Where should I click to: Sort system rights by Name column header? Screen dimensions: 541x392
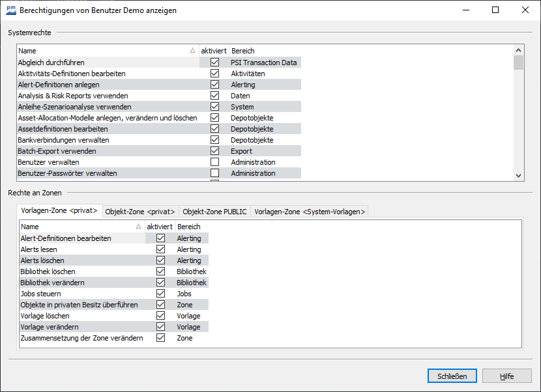[x=98, y=51]
